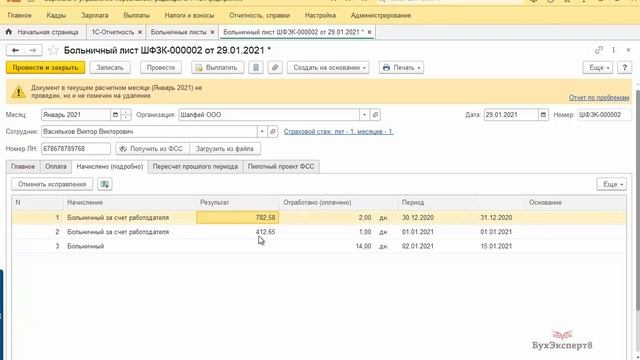Open the Выплаты menu

click(136, 15)
